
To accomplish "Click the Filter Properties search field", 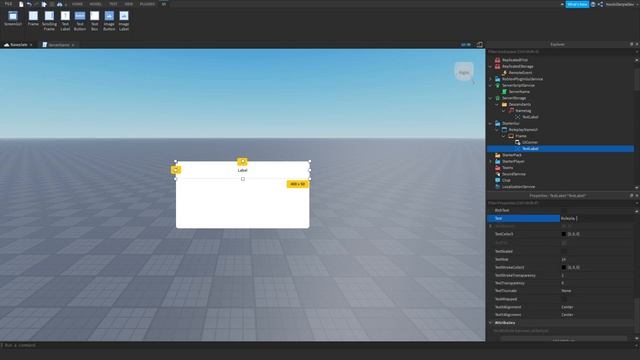I will 560,202.
